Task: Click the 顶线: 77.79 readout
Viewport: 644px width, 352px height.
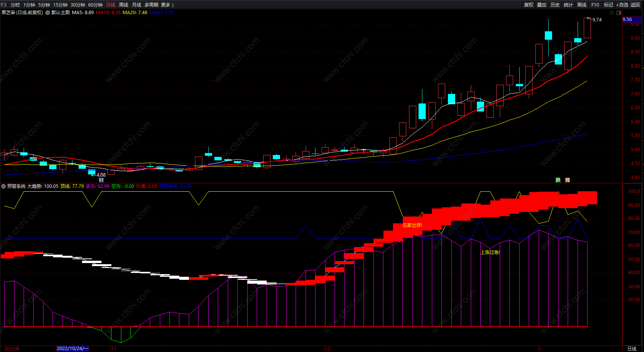Action: coord(72,186)
